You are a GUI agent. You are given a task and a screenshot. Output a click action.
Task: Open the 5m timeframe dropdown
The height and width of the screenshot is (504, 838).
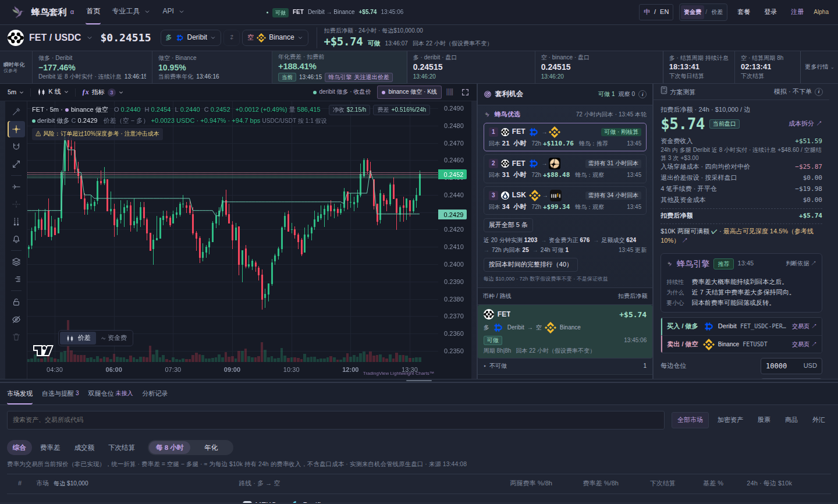coord(16,92)
